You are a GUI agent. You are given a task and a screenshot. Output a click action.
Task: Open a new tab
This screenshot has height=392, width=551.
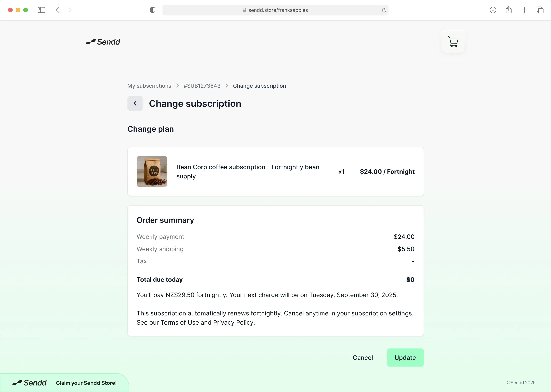[x=524, y=10]
